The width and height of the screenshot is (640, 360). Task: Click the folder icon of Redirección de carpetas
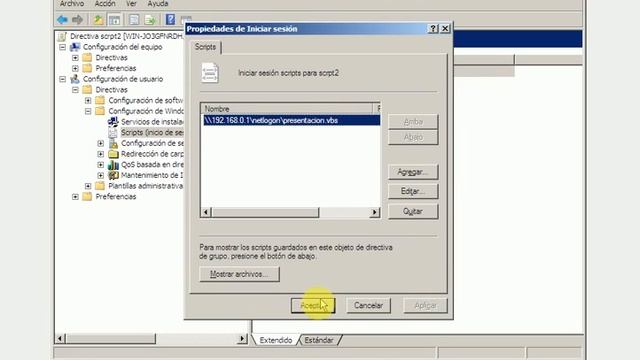pos(113,154)
